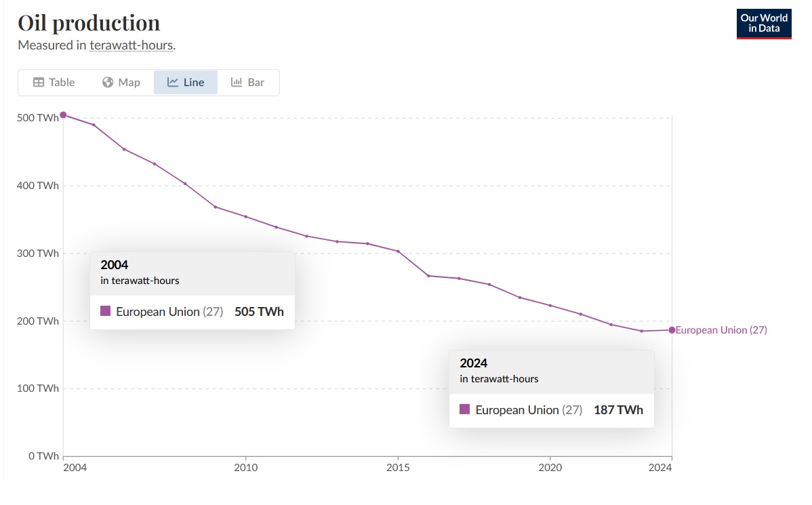Select the 2024 ending data point

[x=672, y=330]
